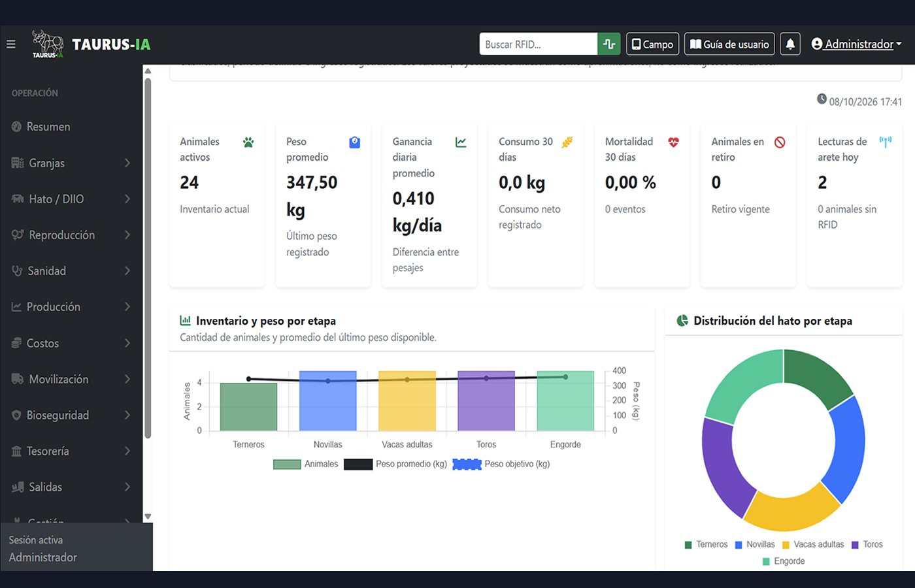Open the Producción sidebar menu
Image resolution: width=915 pixels, height=588 pixels.
[71, 306]
